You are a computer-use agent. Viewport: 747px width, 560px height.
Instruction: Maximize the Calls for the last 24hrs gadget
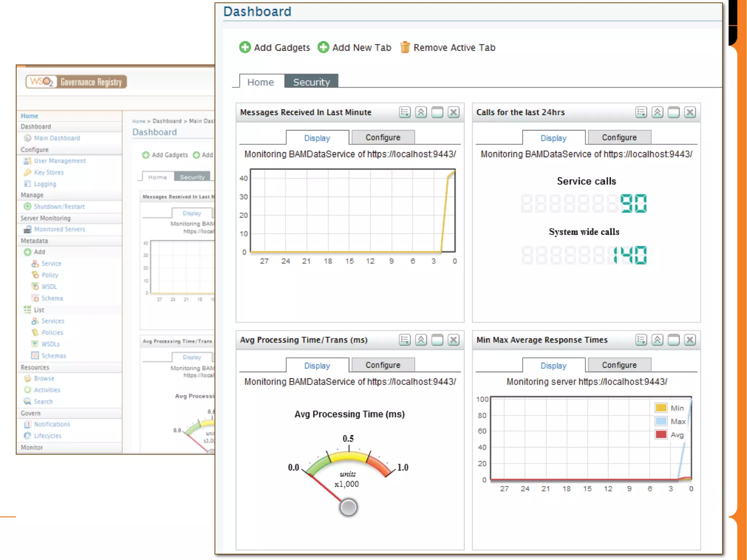[673, 112]
